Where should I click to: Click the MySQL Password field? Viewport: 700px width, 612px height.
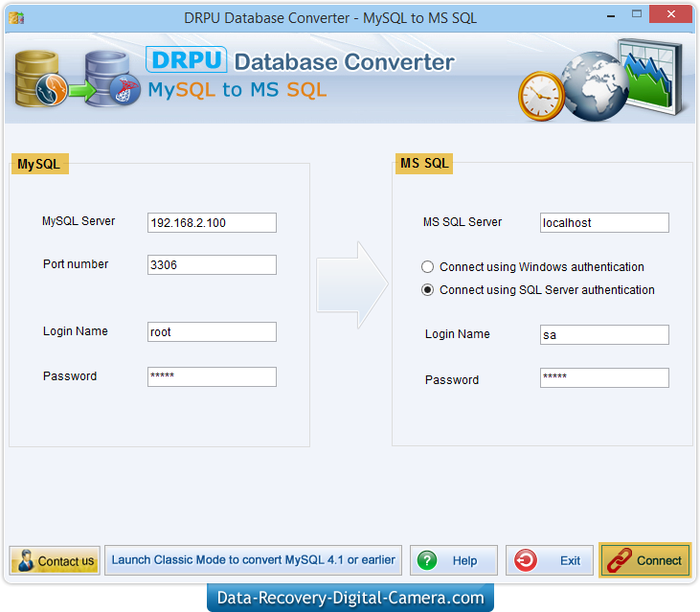coord(212,377)
